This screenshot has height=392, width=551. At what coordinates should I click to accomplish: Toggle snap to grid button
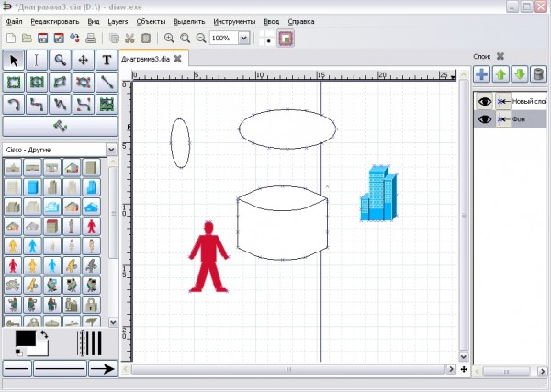coord(266,38)
